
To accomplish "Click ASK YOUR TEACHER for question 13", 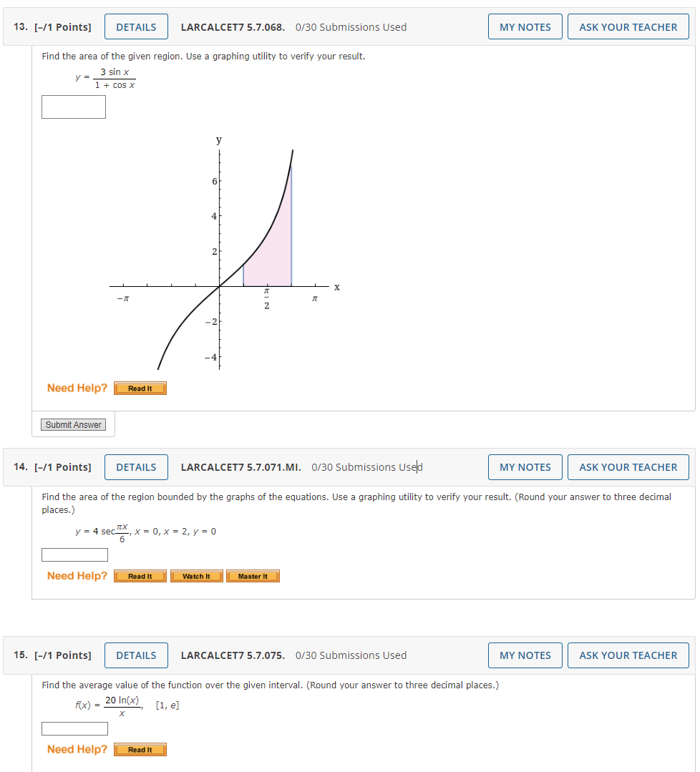I will [x=628, y=26].
